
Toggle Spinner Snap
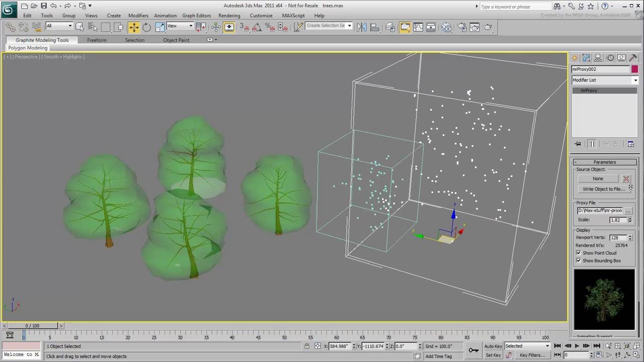click(x=283, y=27)
